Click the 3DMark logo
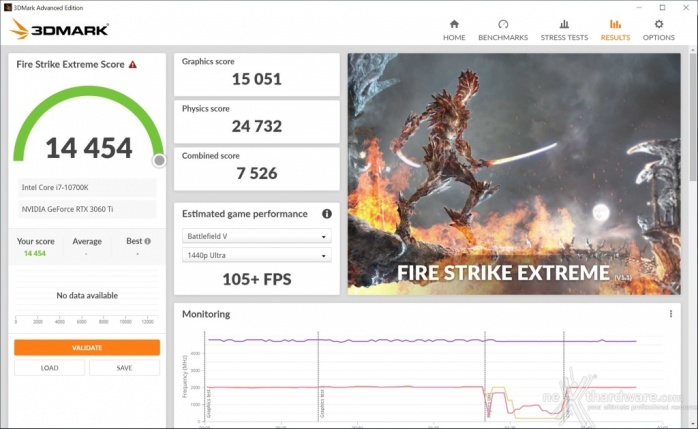This screenshot has width=698, height=429. 59,29
